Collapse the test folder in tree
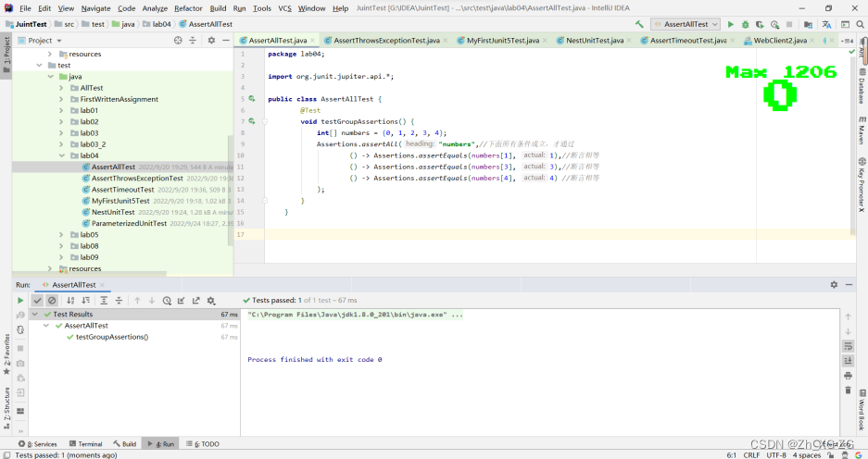Image resolution: width=868 pixels, height=459 pixels. (x=39, y=66)
